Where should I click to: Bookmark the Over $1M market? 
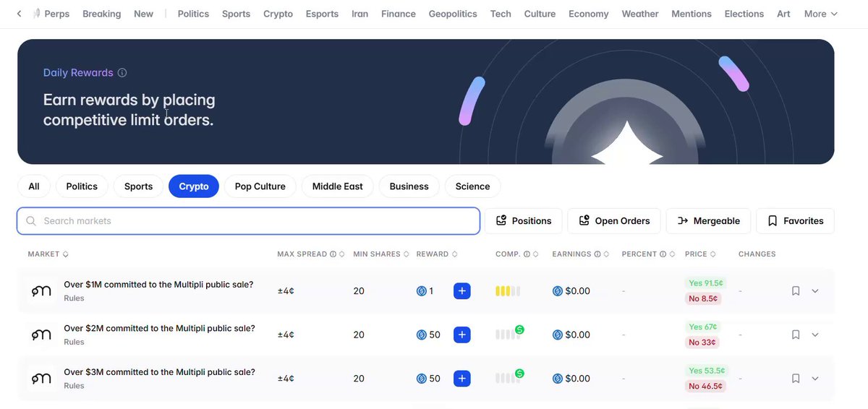tap(796, 291)
